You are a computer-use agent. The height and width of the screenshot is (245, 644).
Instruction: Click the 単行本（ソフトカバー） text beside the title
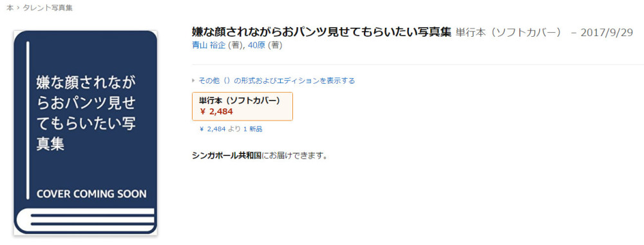pyautogui.click(x=509, y=33)
